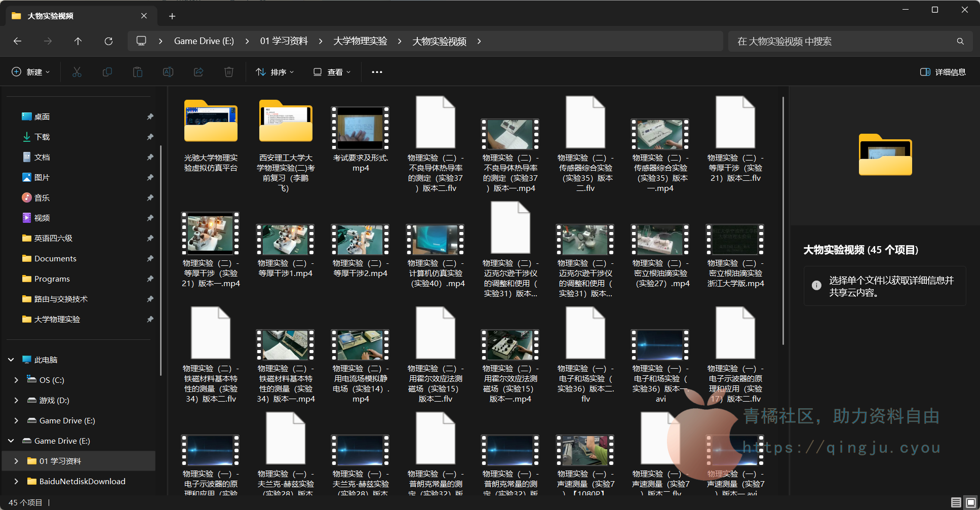Toggle the 详细信息 details pane

click(x=943, y=72)
